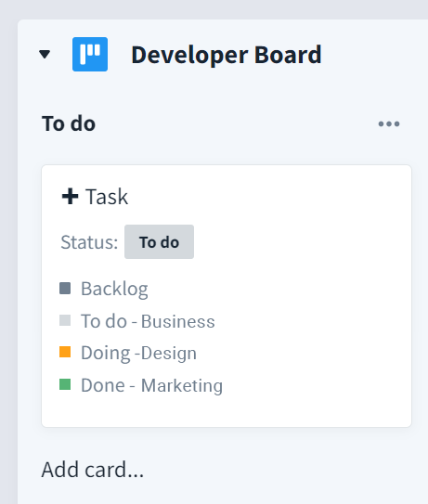The height and width of the screenshot is (504, 428).
Task: Open the To do list three-dot menu
Action: 389,123
